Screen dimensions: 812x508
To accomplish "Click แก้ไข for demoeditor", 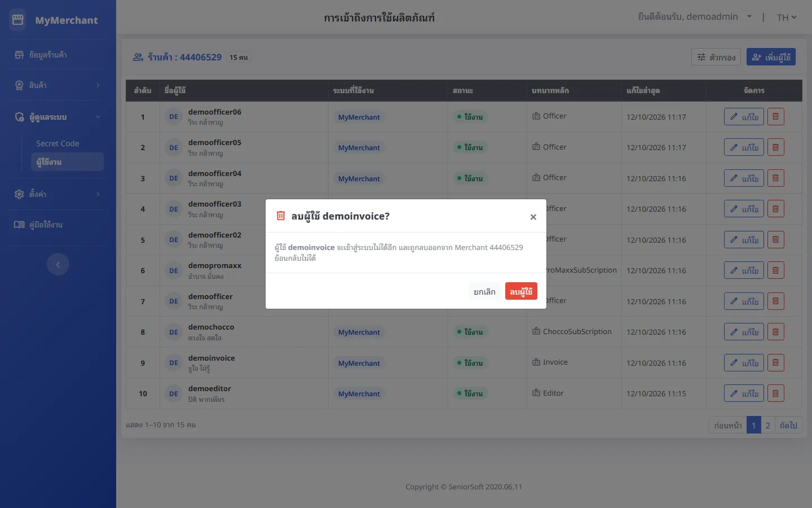I will 744,393.
